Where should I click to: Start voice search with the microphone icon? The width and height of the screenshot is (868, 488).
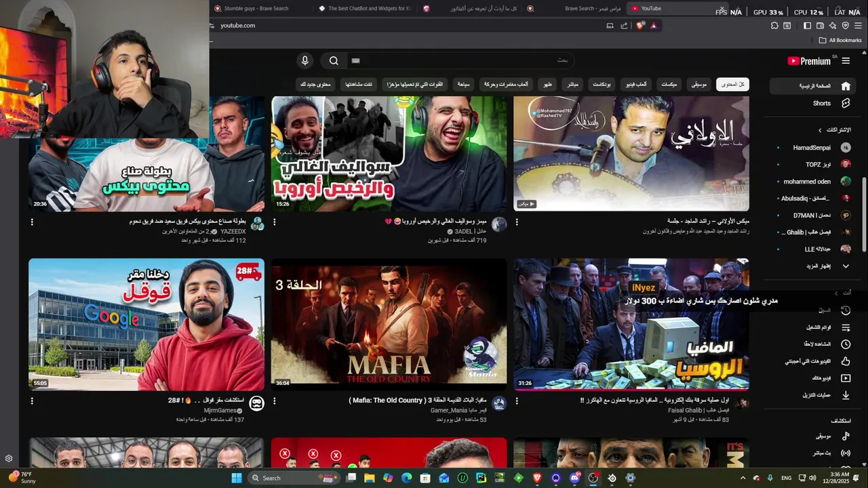305,60
